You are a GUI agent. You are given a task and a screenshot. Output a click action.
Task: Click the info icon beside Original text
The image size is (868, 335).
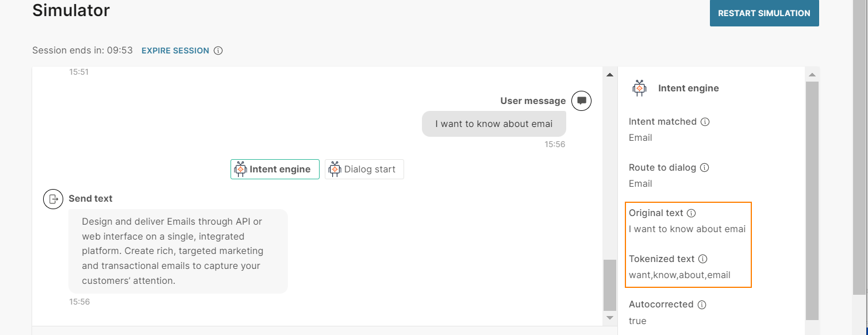[x=692, y=213]
